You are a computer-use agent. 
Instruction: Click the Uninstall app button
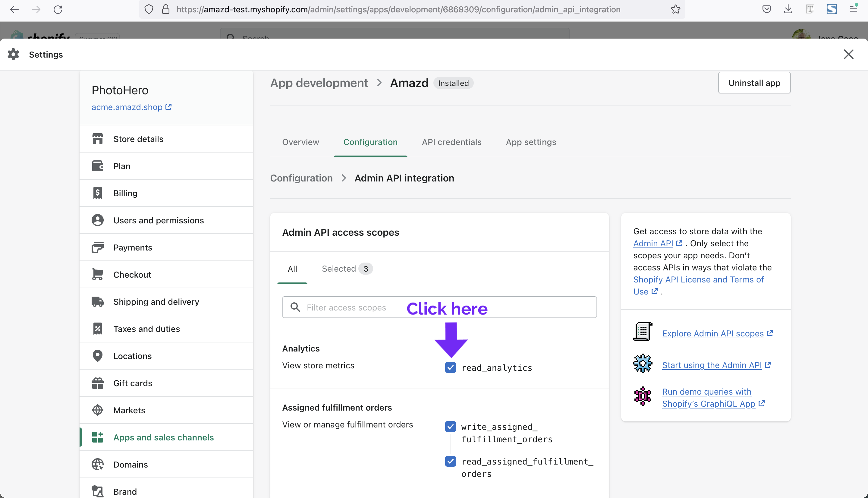tap(754, 83)
